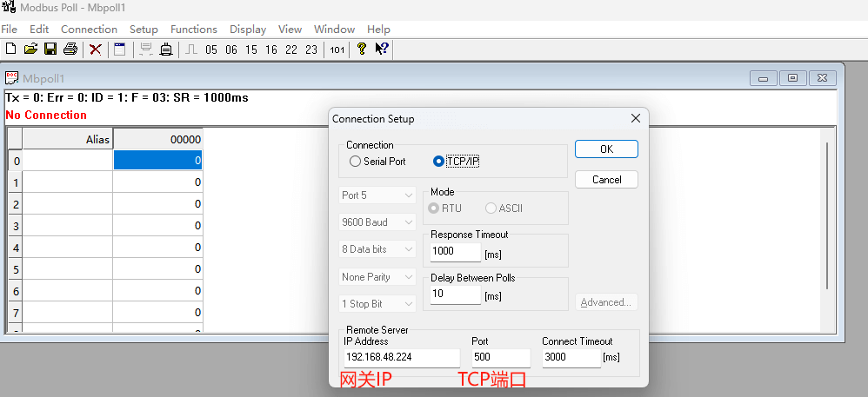
Task: Expand the 9600 Baud dropdown
Action: point(377,222)
